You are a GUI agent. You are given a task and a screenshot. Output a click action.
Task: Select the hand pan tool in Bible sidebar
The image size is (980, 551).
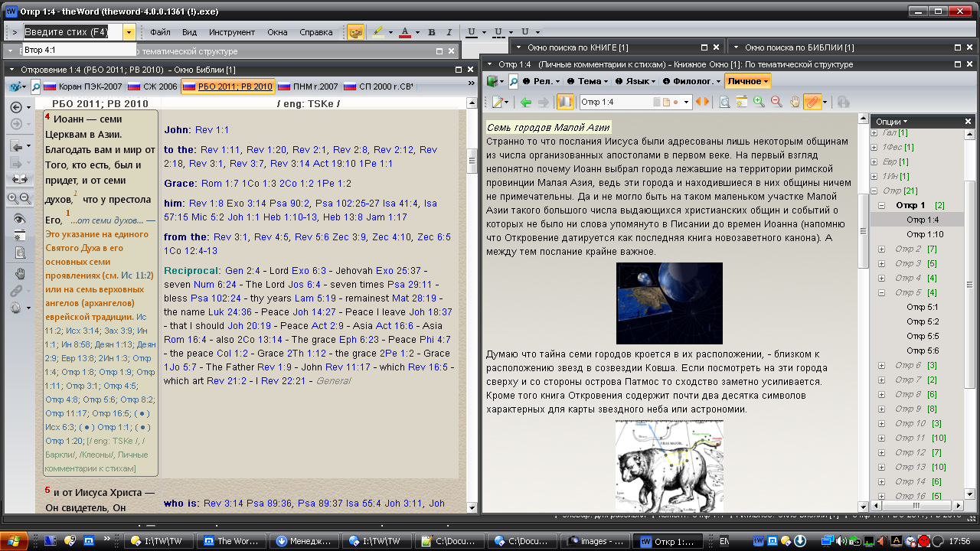[19, 274]
